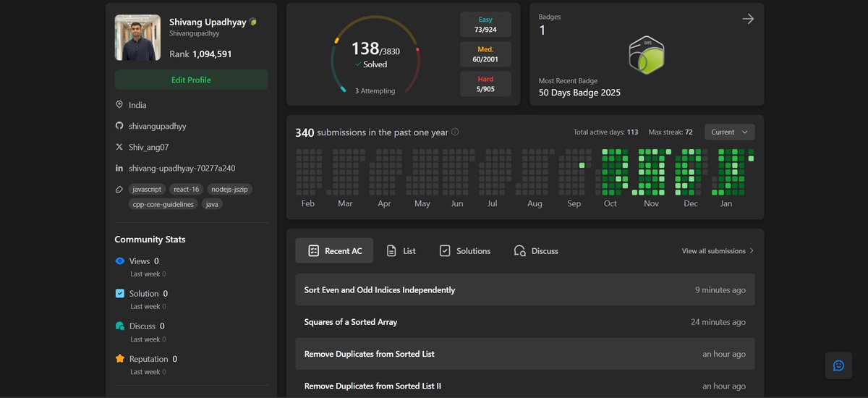868x398 pixels.
Task: Click the Recent AC tab icon
Action: coord(313,251)
